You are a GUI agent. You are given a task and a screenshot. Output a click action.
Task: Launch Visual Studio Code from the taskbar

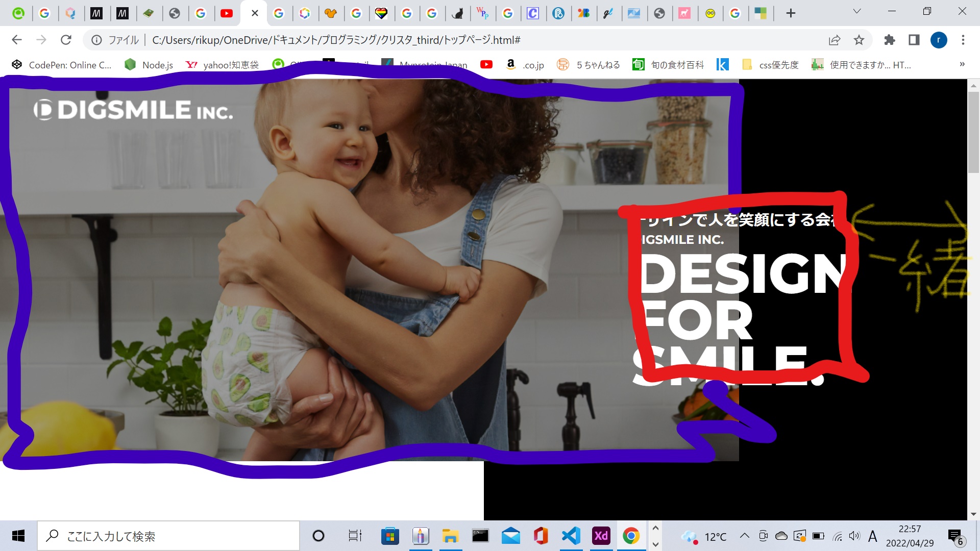coord(571,536)
